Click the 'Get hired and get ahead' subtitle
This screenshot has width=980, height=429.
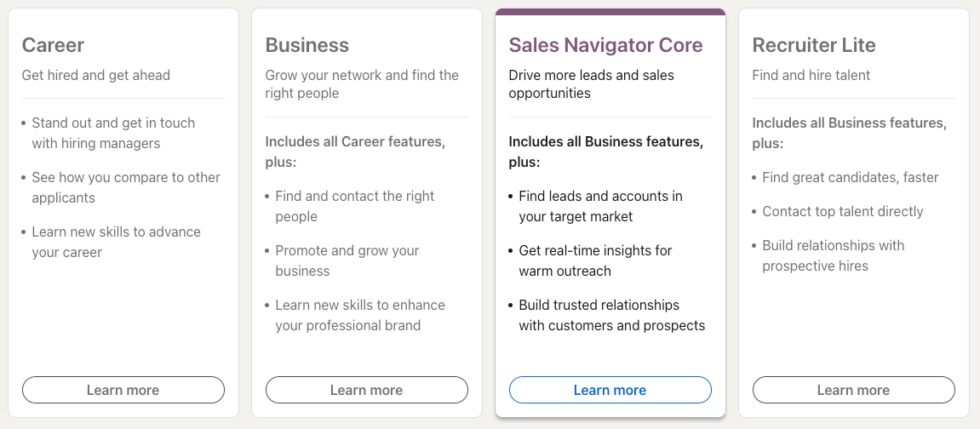(x=96, y=75)
